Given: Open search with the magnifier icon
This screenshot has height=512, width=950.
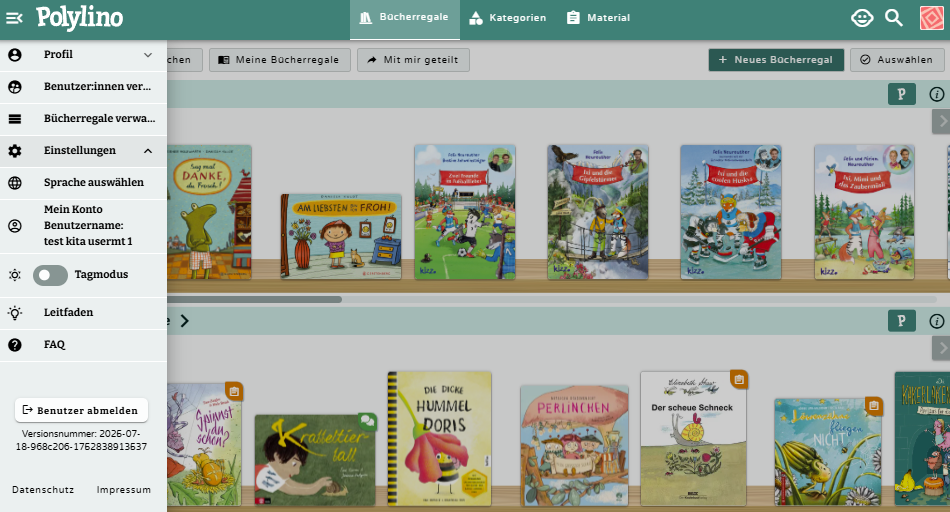Looking at the screenshot, I should [894, 18].
